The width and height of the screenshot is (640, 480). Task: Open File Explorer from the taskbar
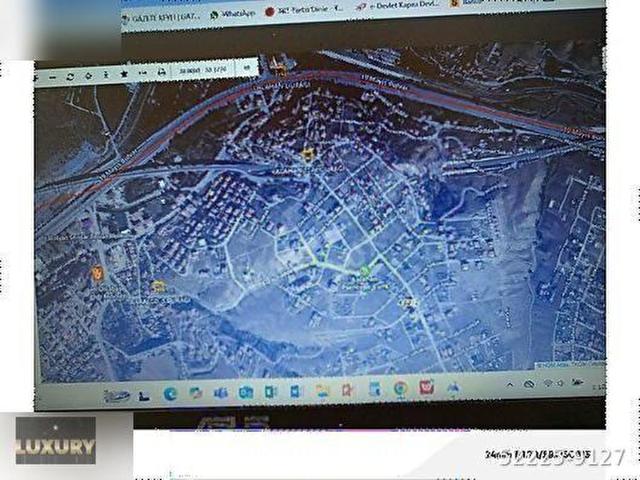[x=322, y=391]
